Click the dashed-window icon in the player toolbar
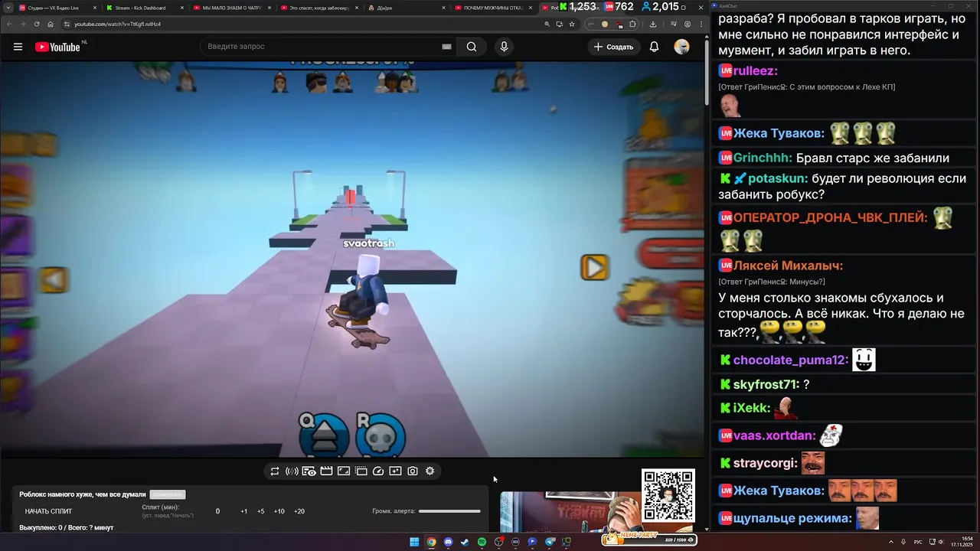 point(361,471)
